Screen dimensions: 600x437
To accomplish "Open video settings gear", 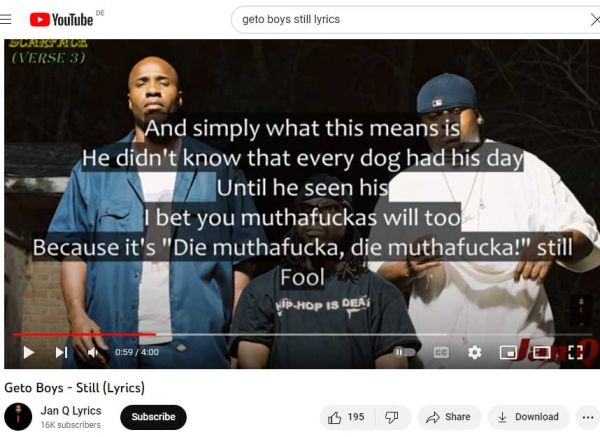I will pos(474,352).
